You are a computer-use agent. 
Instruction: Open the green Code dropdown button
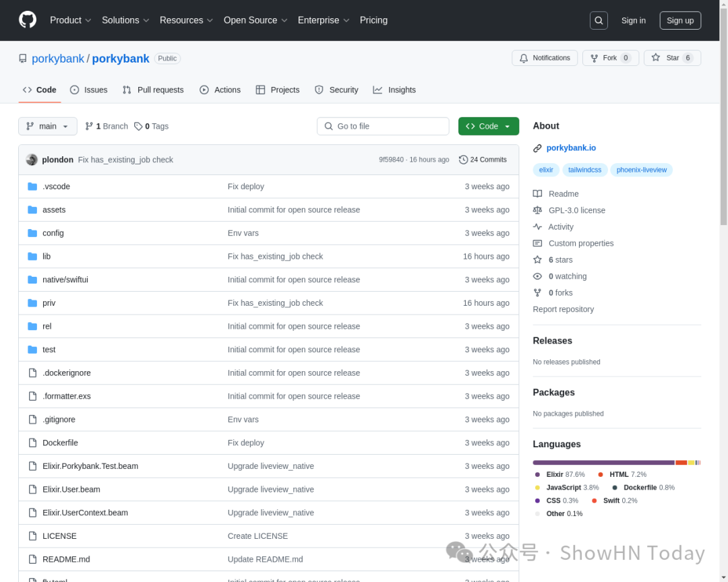click(489, 126)
